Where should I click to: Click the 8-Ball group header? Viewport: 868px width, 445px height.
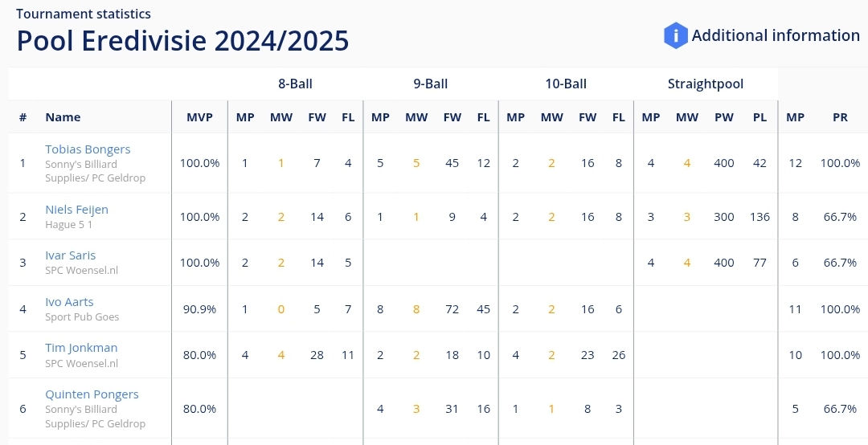click(x=295, y=84)
